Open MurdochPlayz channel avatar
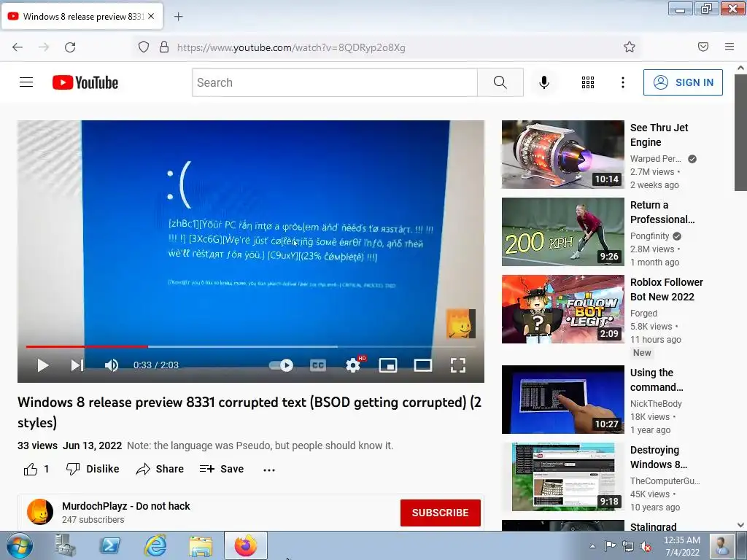Viewport: 747px width, 560px height. [x=40, y=512]
